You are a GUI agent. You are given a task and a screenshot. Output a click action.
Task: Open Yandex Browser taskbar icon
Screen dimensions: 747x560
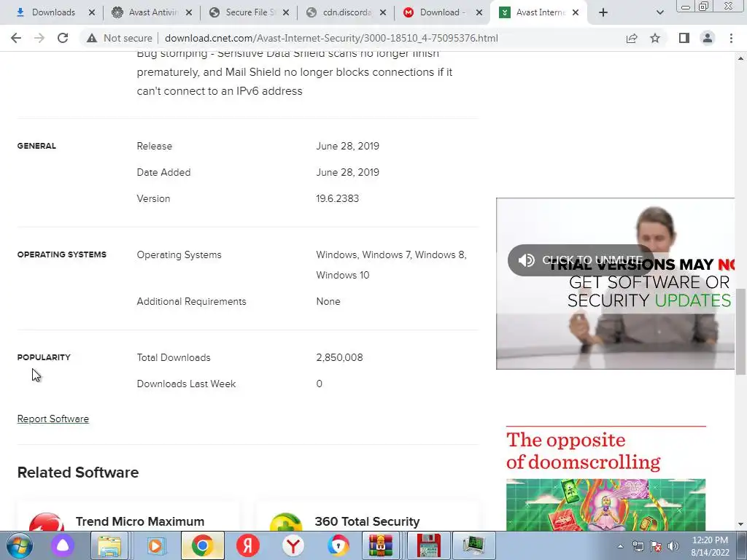coord(293,545)
